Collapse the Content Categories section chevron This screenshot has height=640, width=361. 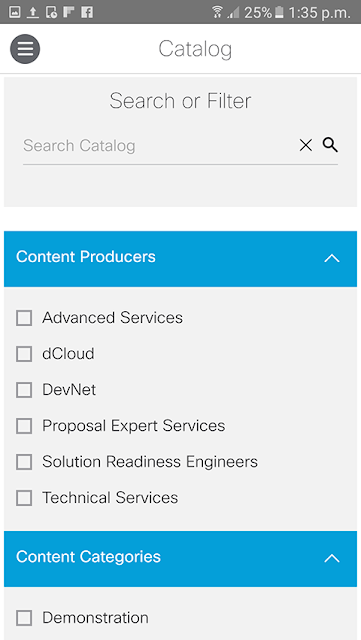point(332,558)
